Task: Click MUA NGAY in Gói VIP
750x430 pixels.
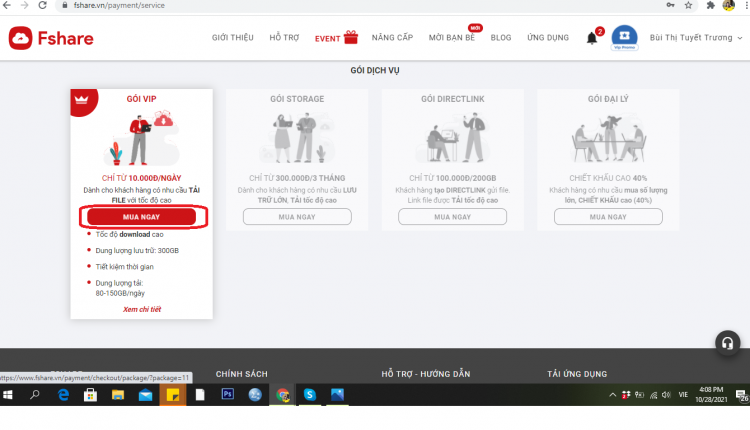Action: pyautogui.click(x=141, y=217)
